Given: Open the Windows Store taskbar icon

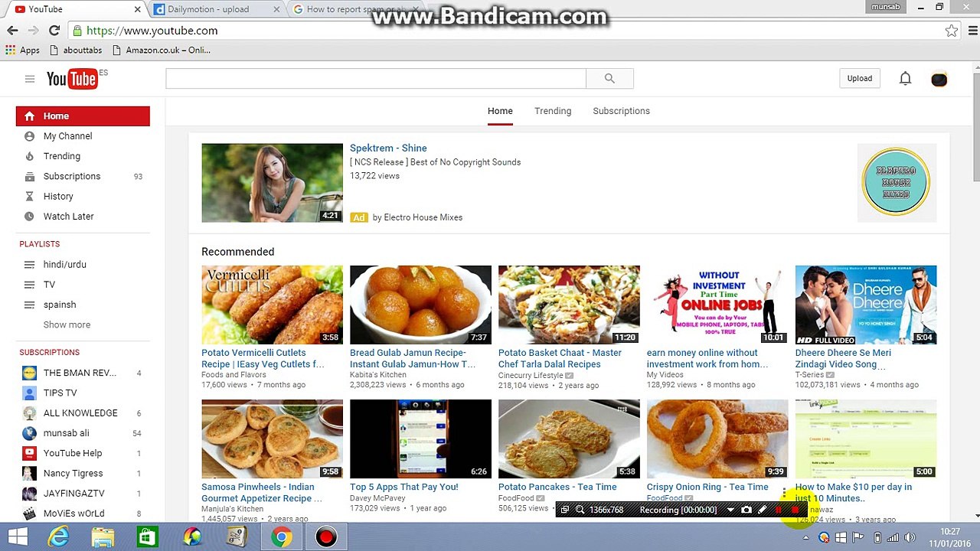Looking at the screenshot, I should [147, 537].
